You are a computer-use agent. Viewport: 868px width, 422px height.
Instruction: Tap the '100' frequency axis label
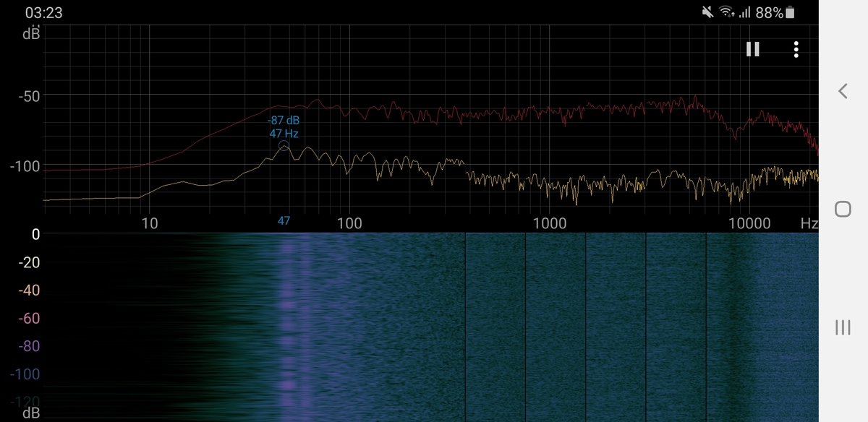349,223
